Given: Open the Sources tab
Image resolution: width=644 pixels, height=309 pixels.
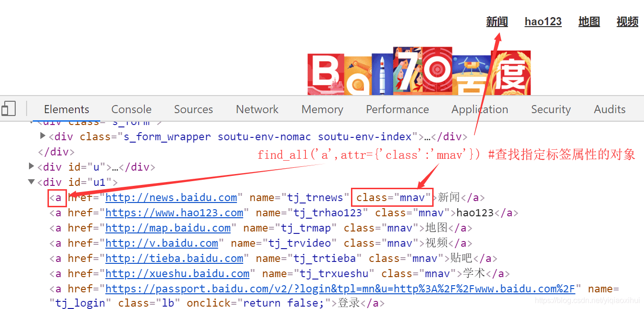Looking at the screenshot, I should pyautogui.click(x=193, y=109).
